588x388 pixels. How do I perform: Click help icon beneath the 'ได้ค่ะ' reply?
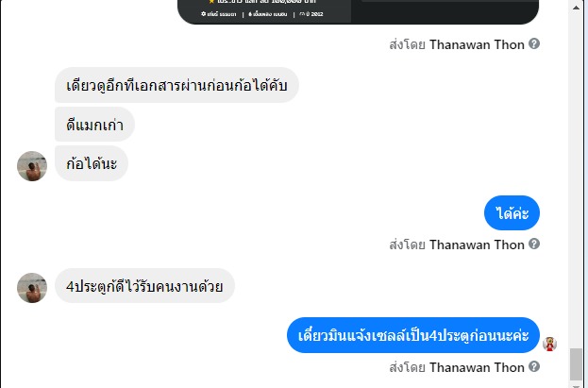(x=534, y=244)
